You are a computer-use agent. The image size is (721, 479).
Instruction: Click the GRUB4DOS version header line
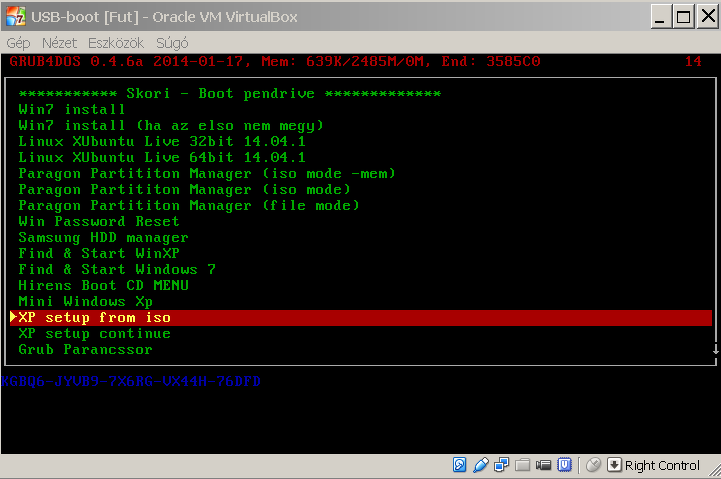point(275,61)
